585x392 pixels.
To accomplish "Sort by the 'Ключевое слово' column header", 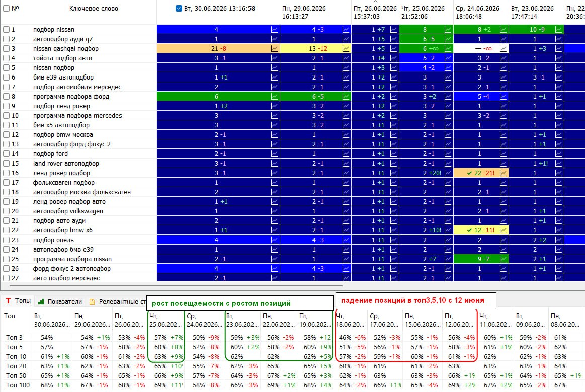I will pos(94,8).
